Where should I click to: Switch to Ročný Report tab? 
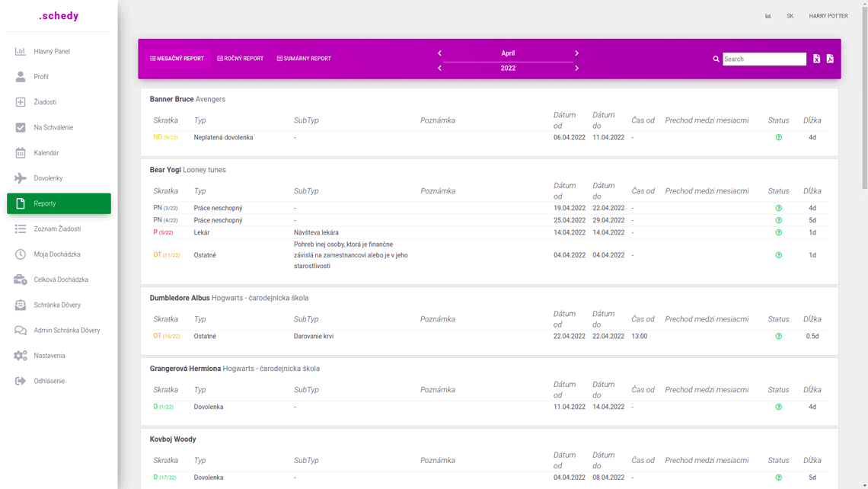coord(240,59)
